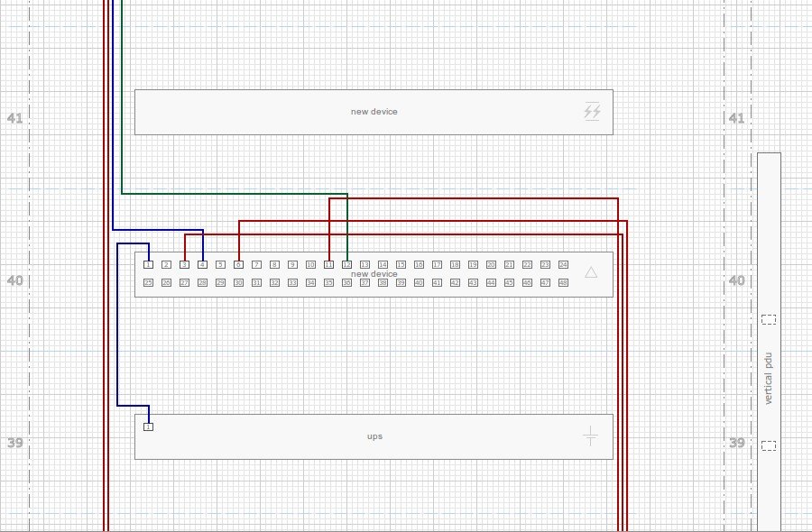
Task: Click port 19 on the switch
Action: pos(473,264)
